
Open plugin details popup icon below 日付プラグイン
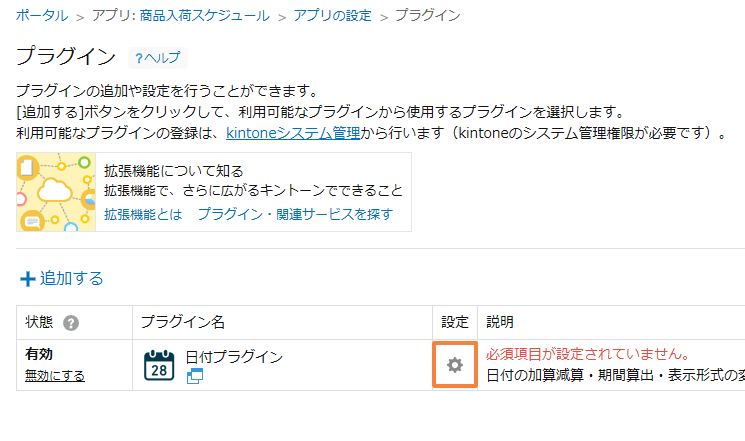pos(195,376)
